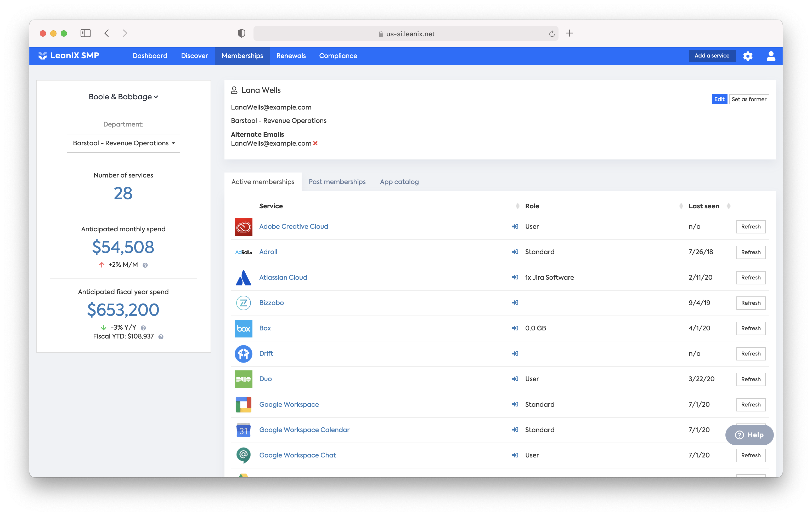Click the Adroll logo icon
Viewport: 812px width, 516px height.
243,252
